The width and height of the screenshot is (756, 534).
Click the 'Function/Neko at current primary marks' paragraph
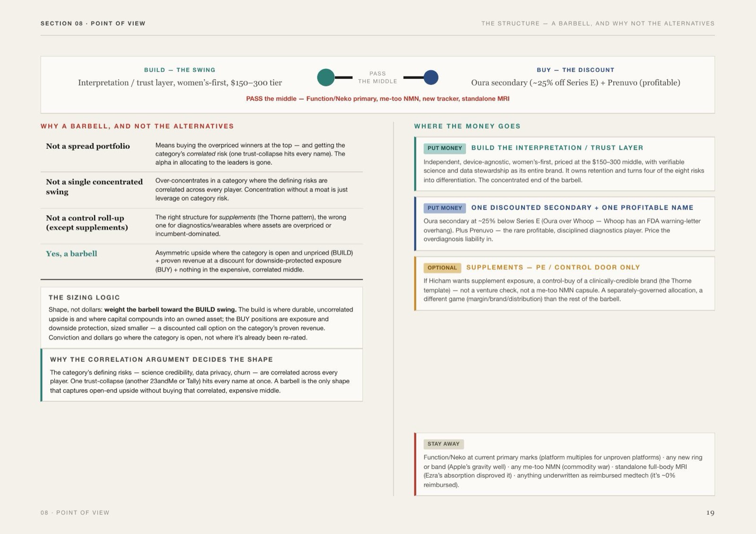563,471
